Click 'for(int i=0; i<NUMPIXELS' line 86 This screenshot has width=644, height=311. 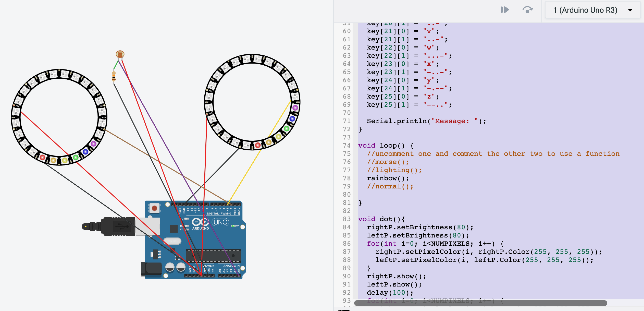click(435, 244)
